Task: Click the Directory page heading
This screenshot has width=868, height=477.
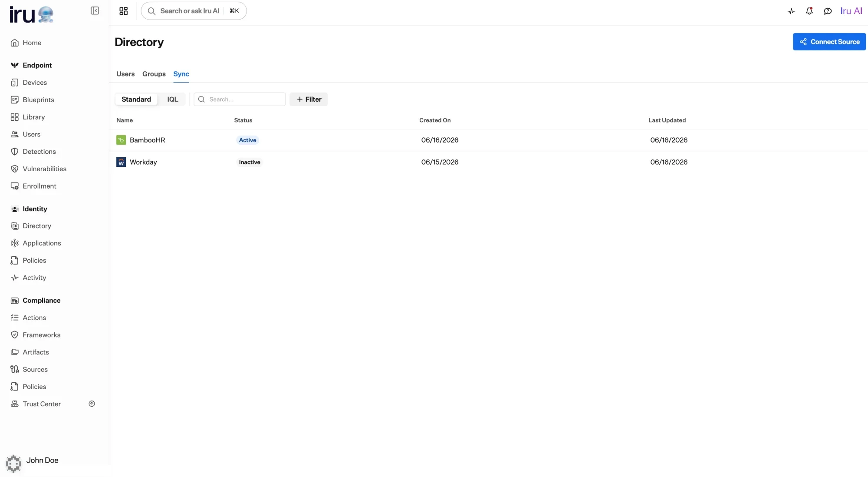Action: point(139,42)
